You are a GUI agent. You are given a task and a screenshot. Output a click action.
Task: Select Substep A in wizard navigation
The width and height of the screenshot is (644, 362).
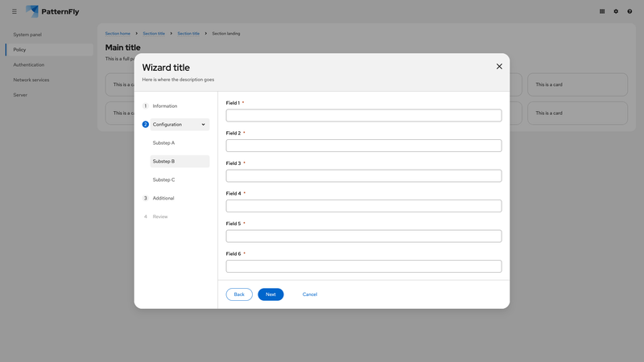163,143
